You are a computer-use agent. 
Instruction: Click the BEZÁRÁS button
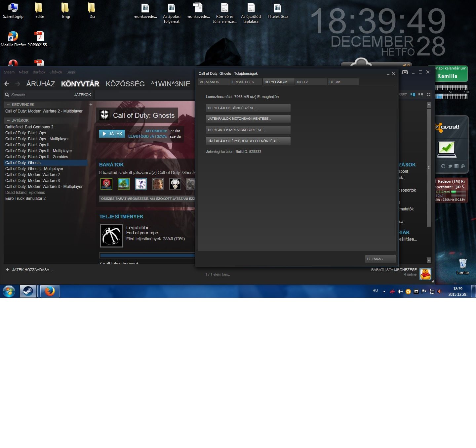point(380,259)
